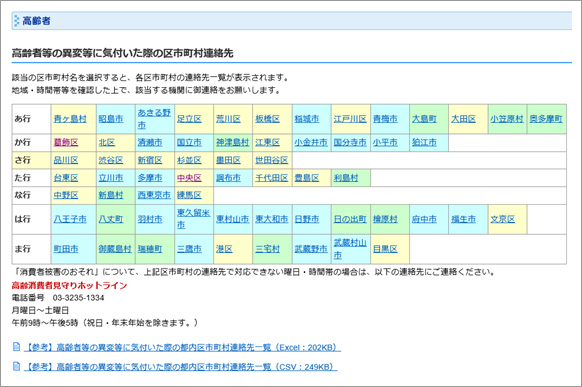Screen dimensions: 582x387
Task: Choose the 江戸川区 link
Action: (350, 119)
